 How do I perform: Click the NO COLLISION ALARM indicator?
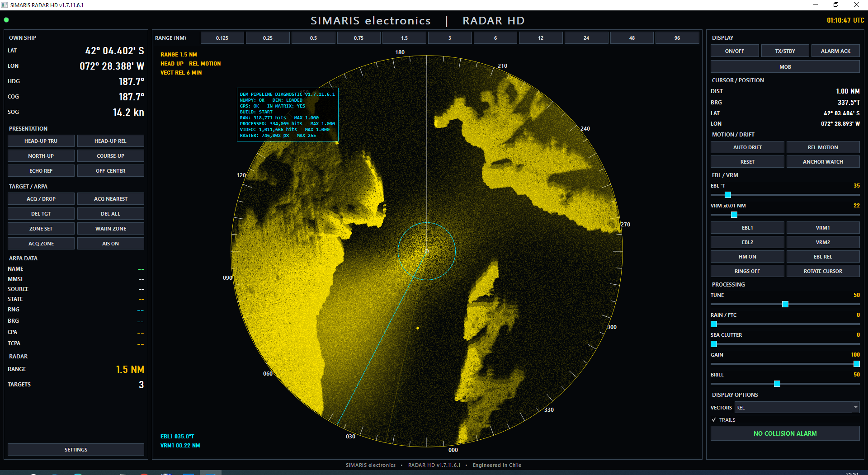[785, 433]
